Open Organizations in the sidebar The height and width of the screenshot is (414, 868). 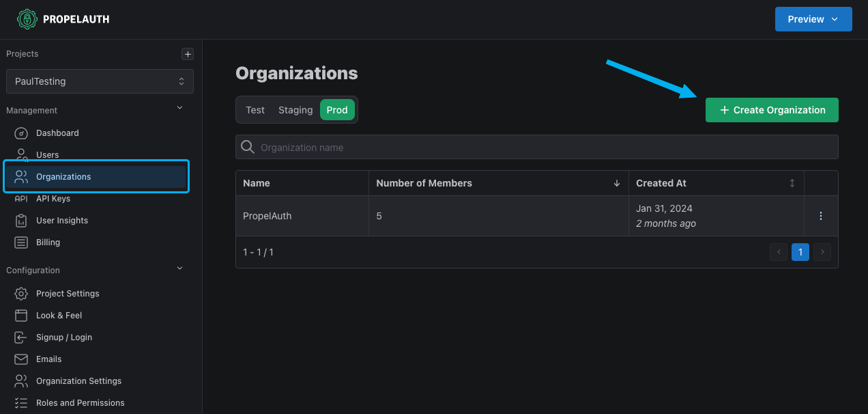coord(96,177)
